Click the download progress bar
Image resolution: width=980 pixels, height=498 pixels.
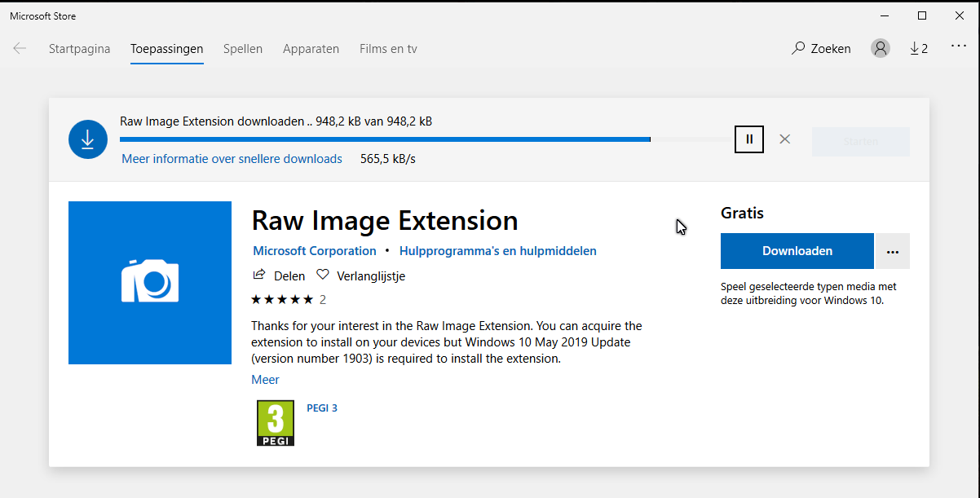point(383,139)
